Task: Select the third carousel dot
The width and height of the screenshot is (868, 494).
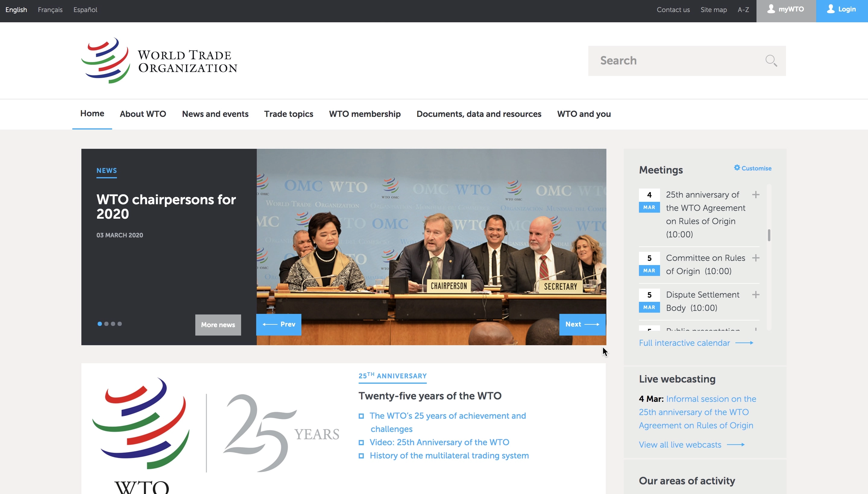Action: pos(113,324)
